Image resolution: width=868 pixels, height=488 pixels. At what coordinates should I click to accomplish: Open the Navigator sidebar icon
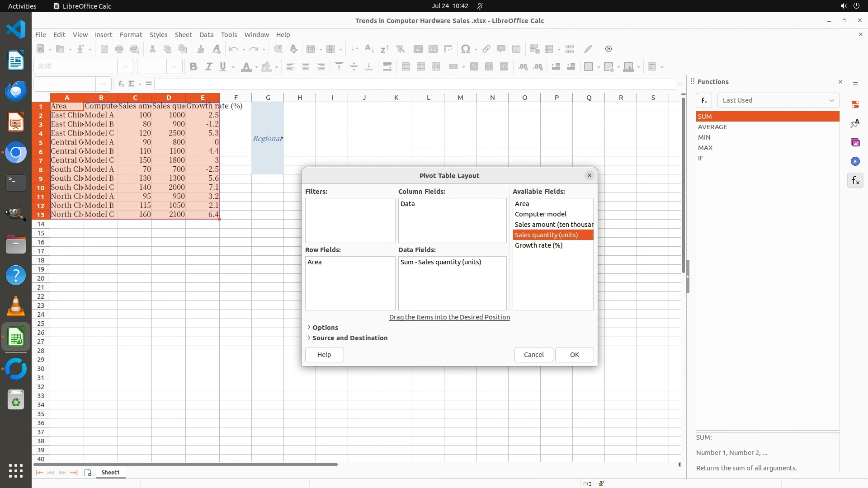855,162
